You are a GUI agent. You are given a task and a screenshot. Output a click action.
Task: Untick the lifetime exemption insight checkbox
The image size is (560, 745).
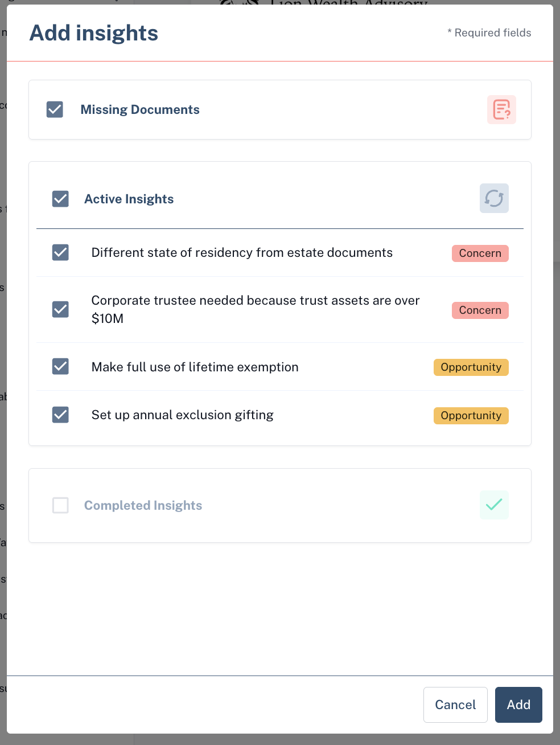tap(60, 366)
